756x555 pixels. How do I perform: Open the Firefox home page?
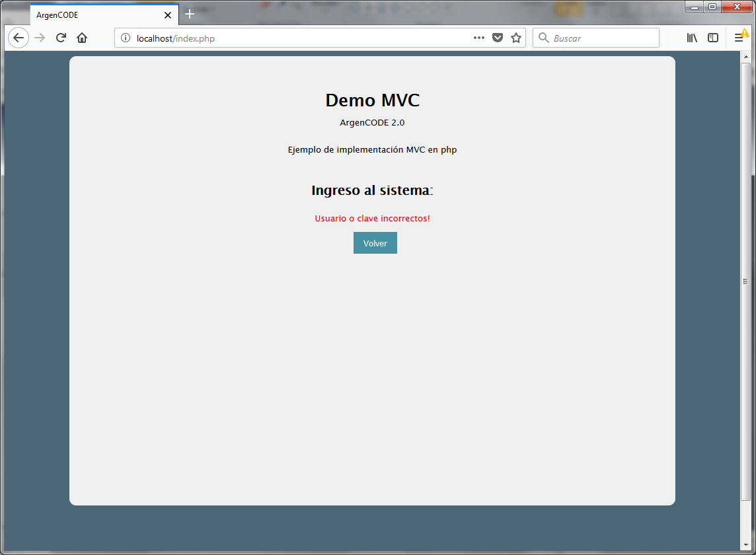point(81,38)
